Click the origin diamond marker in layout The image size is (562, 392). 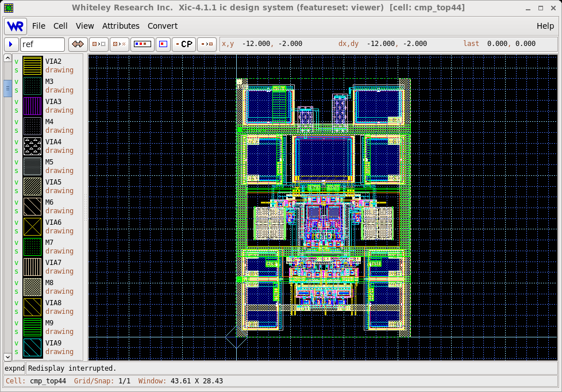[236, 337]
